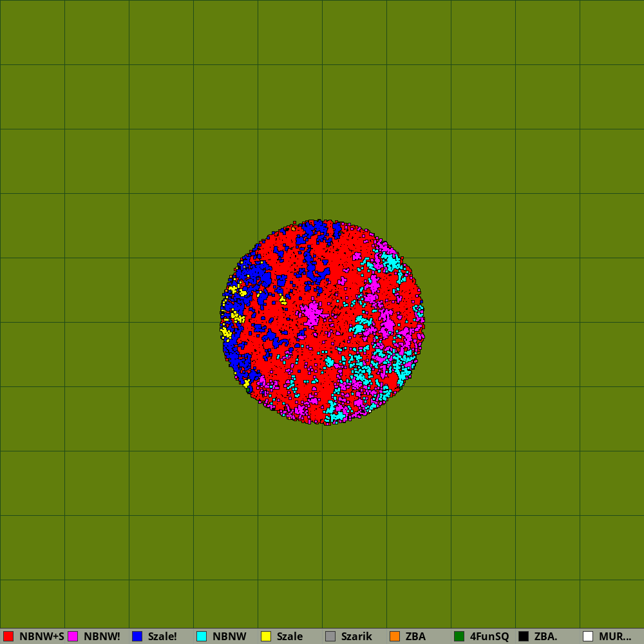Click the gray Szarik legend swatch

[330, 636]
